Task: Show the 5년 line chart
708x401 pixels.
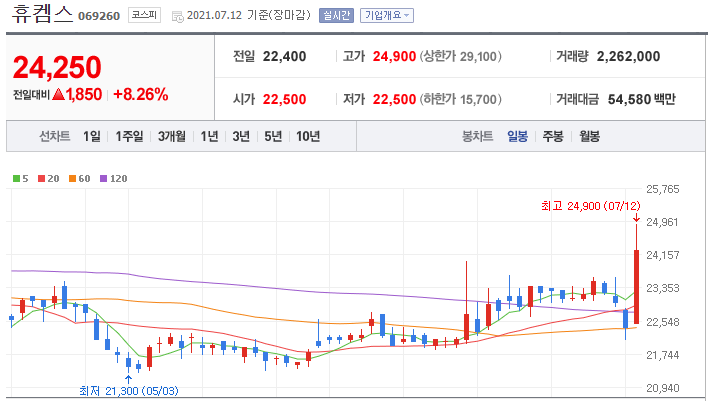Action: 273,136
